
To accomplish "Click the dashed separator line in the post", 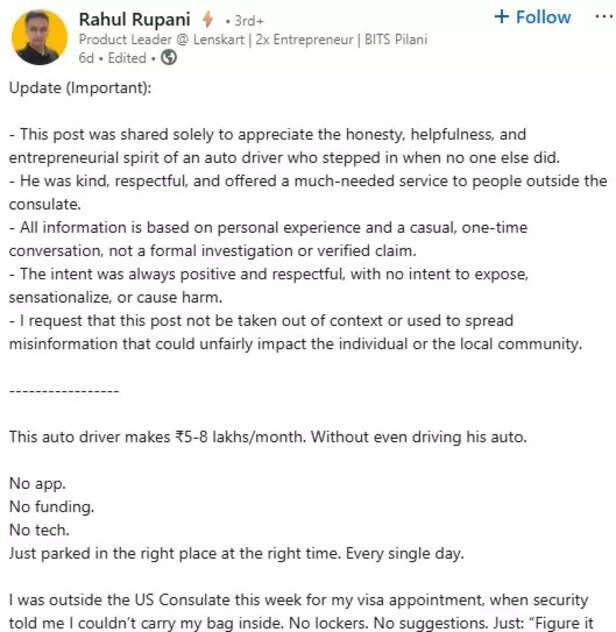I will (x=63, y=390).
